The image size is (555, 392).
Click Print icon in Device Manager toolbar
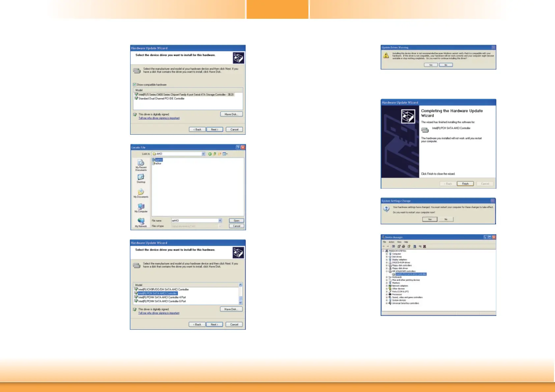pyautogui.click(x=403, y=246)
